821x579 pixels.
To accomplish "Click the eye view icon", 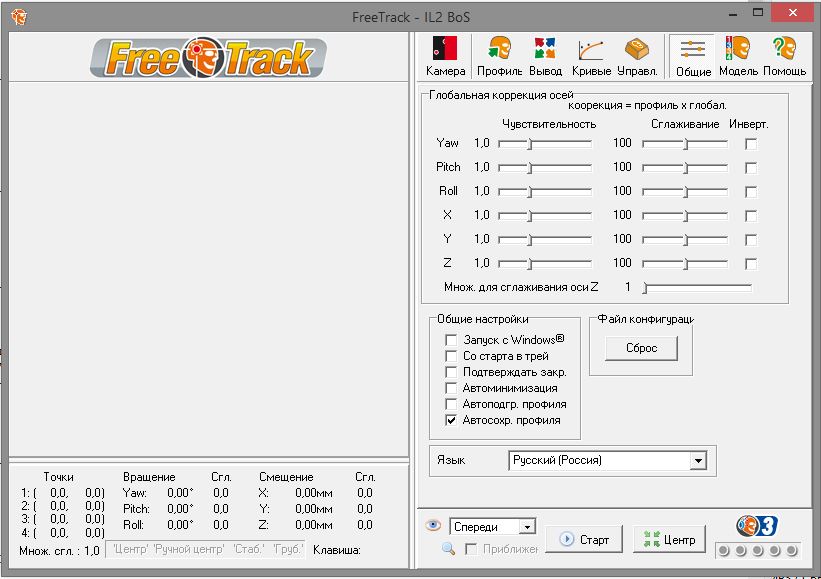I will point(433,525).
